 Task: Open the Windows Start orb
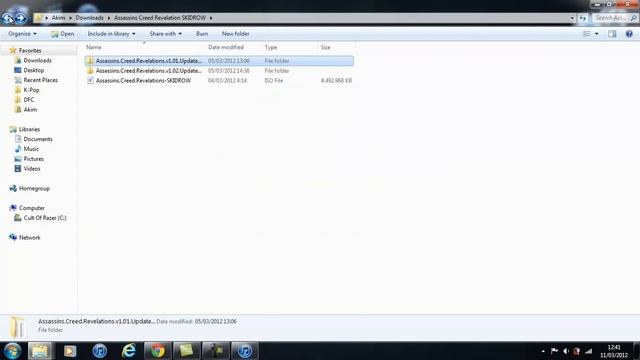pyautogui.click(x=12, y=351)
